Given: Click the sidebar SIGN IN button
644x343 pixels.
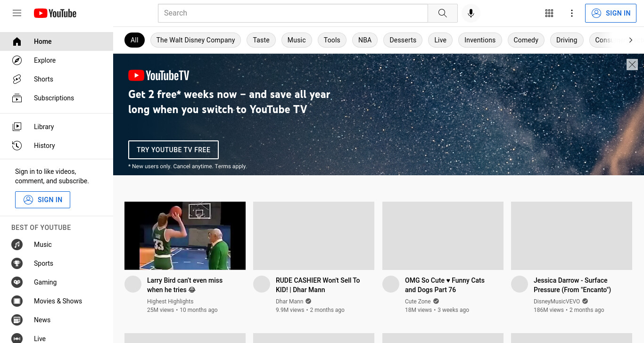Looking at the screenshot, I should (42, 200).
